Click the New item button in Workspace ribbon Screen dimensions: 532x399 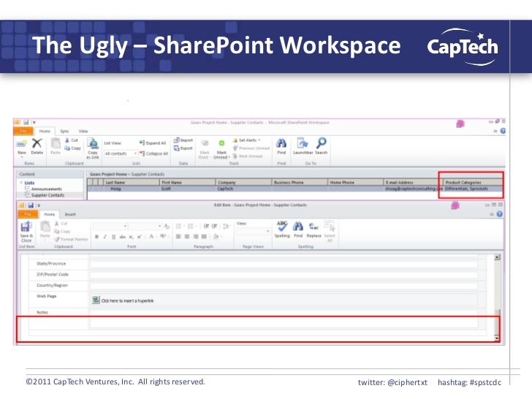point(22,147)
